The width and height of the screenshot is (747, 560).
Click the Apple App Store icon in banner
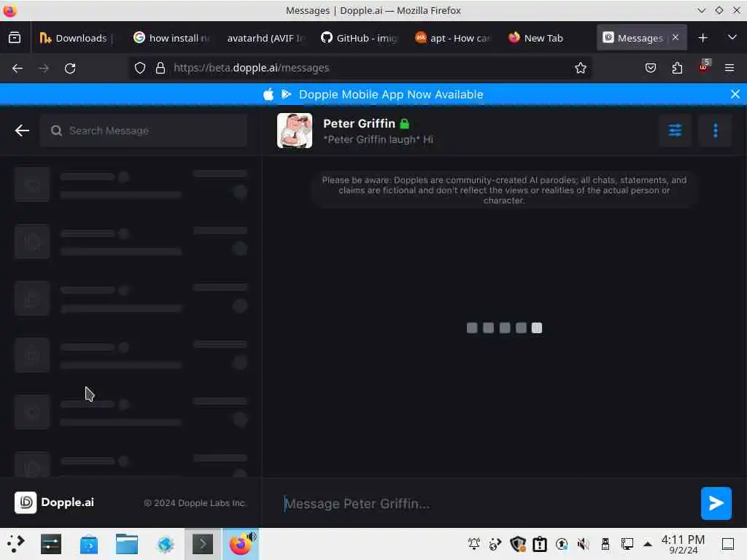tap(268, 94)
